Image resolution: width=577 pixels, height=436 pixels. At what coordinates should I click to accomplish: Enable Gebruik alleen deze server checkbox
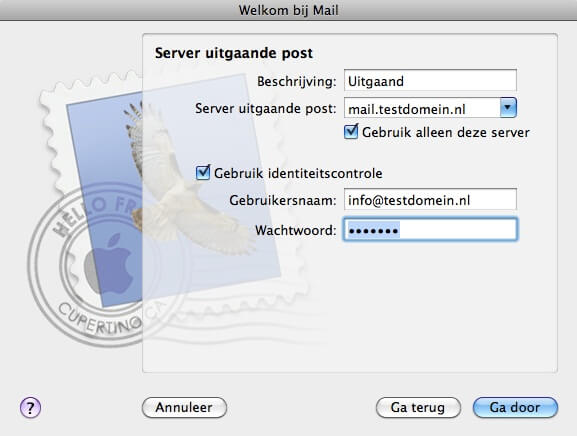point(351,132)
